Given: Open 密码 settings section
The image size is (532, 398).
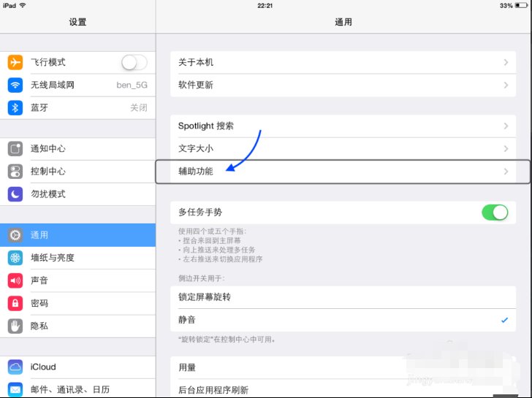Looking at the screenshot, I should click(77, 303).
